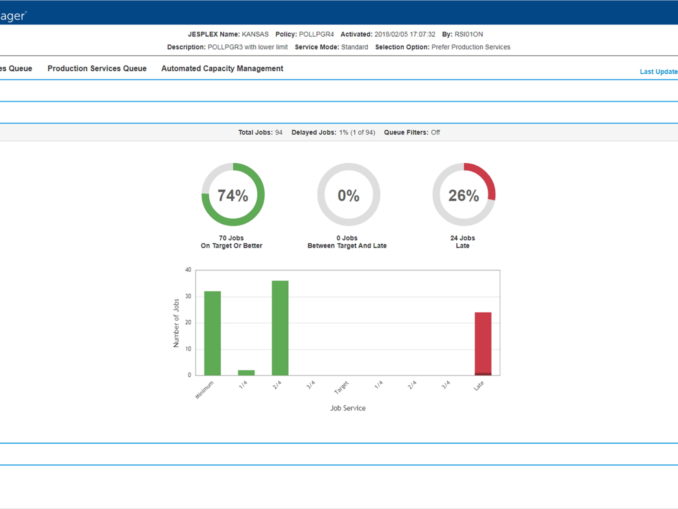Screen dimensions: 678x509
Task: Click the '0 Jobs Between Target And Late' label
Action: point(347,242)
